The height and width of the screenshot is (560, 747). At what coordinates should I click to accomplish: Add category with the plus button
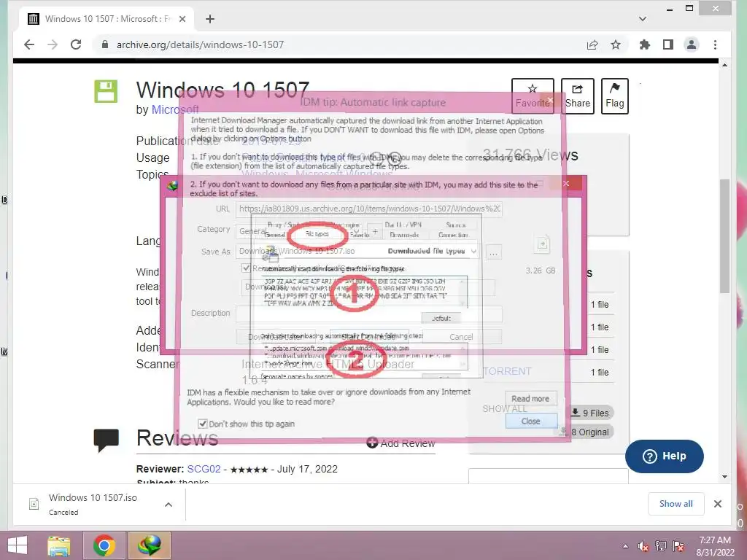[x=375, y=231]
